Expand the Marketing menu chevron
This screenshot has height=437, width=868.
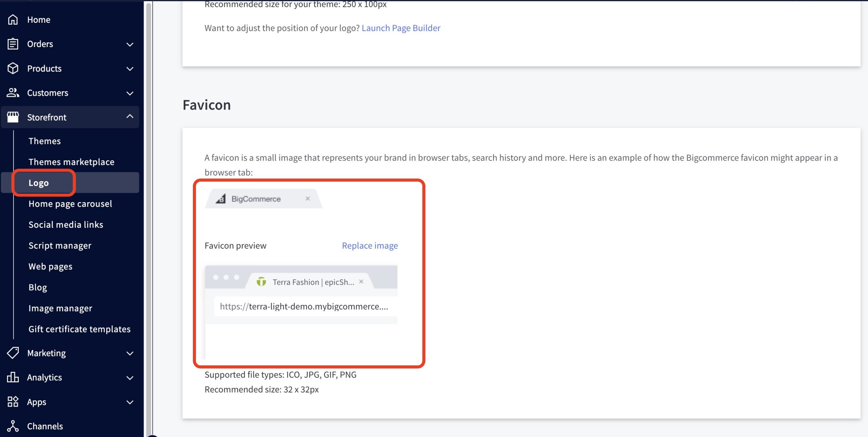130,353
